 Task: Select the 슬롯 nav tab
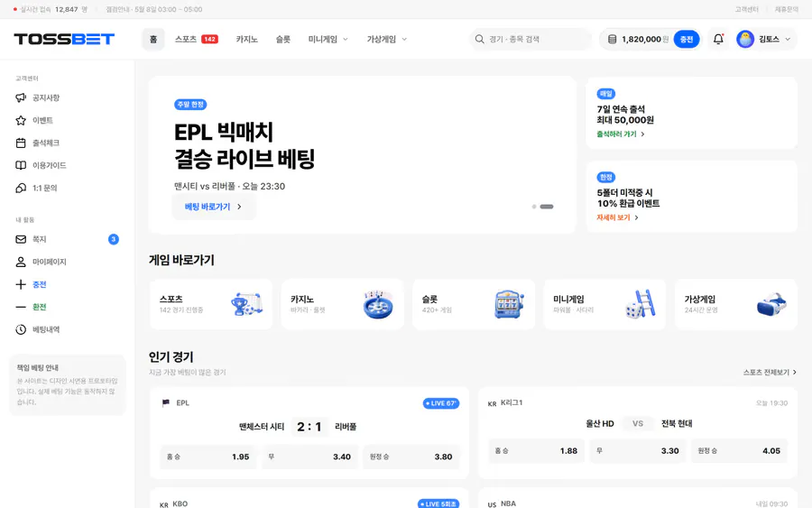(282, 40)
